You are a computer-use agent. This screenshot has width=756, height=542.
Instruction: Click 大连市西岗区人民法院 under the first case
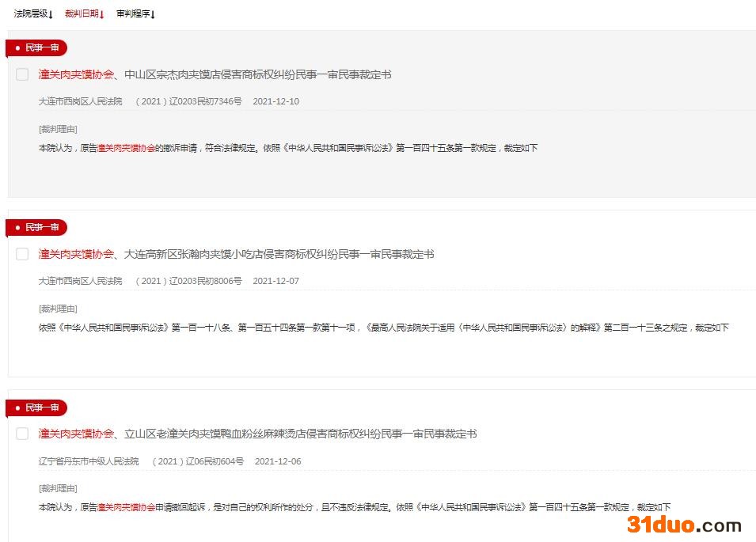(80, 101)
